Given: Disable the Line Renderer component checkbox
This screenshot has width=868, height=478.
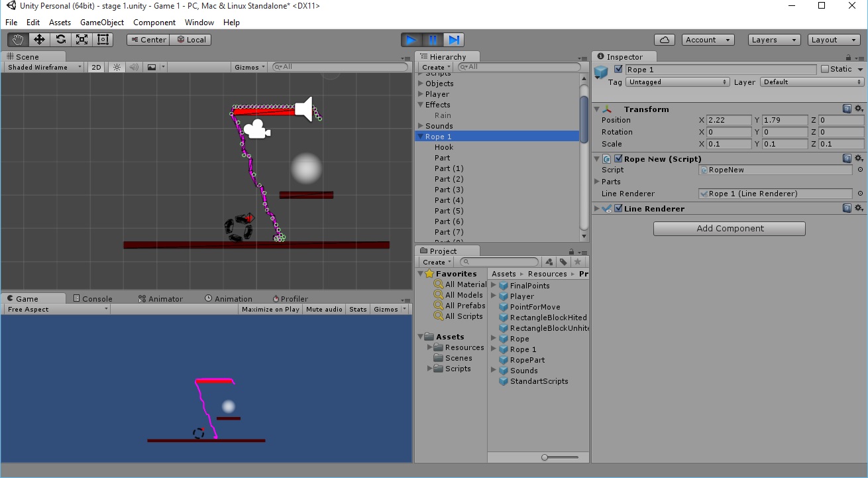Looking at the screenshot, I should point(619,208).
